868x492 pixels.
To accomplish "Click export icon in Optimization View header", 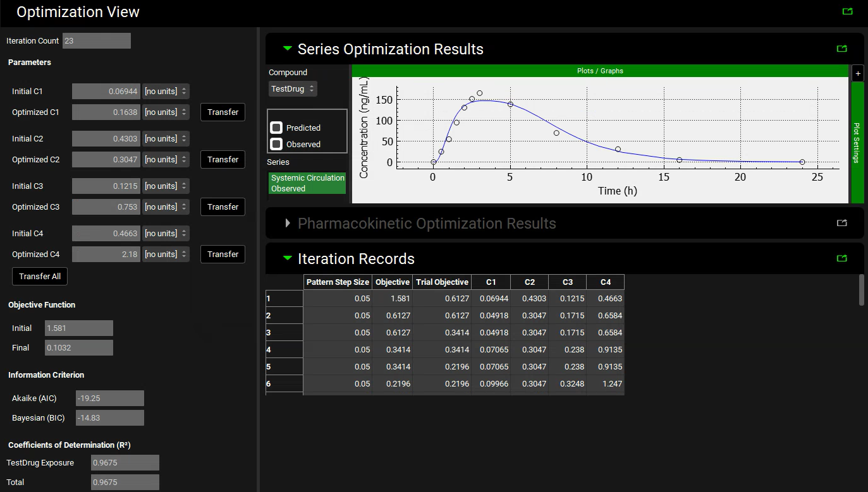I will click(847, 11).
